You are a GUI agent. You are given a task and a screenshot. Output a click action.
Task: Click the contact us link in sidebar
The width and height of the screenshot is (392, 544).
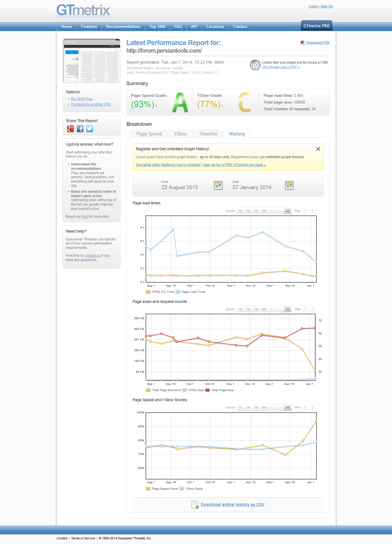[92, 256]
